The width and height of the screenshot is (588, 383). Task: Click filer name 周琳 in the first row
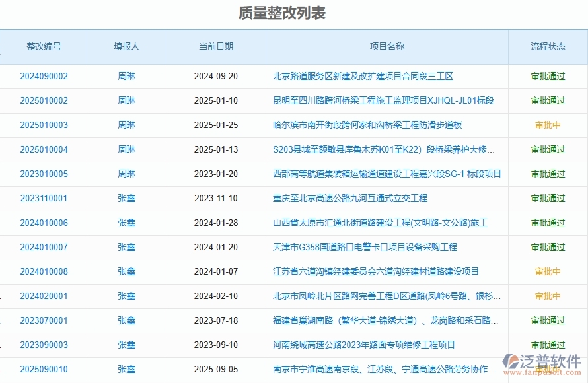(x=125, y=76)
